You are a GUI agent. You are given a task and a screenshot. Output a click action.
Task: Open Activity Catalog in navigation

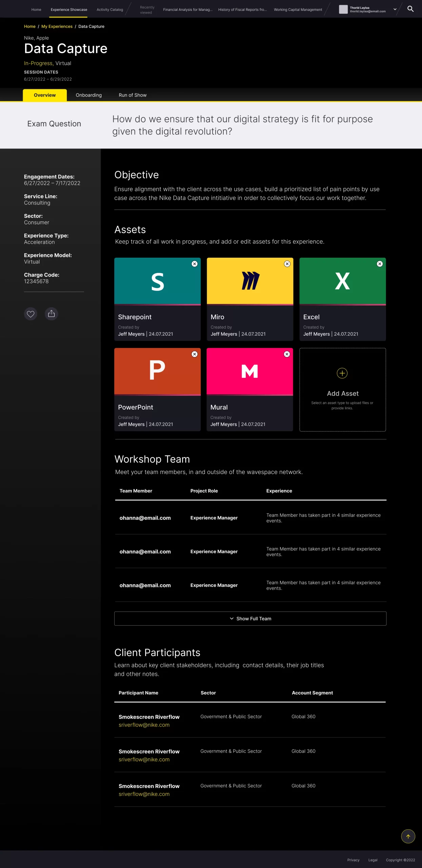110,9
